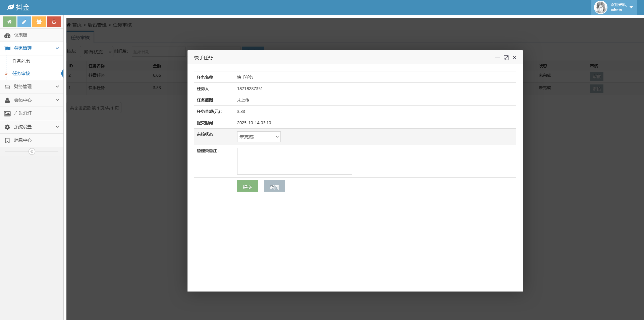Collapse the 任务管理 sidebar menu
644x320 pixels.
(32, 48)
